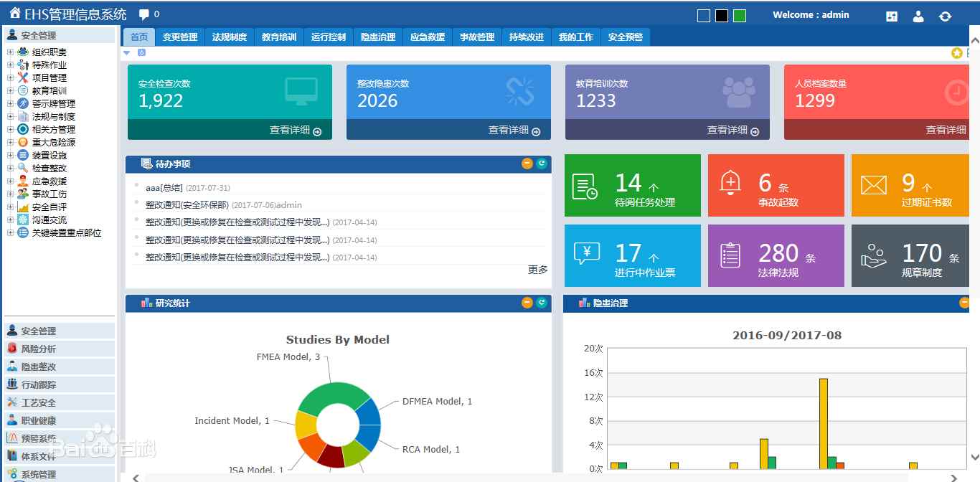Click the user profile icon in header
This screenshot has height=482, width=980.
918,16
